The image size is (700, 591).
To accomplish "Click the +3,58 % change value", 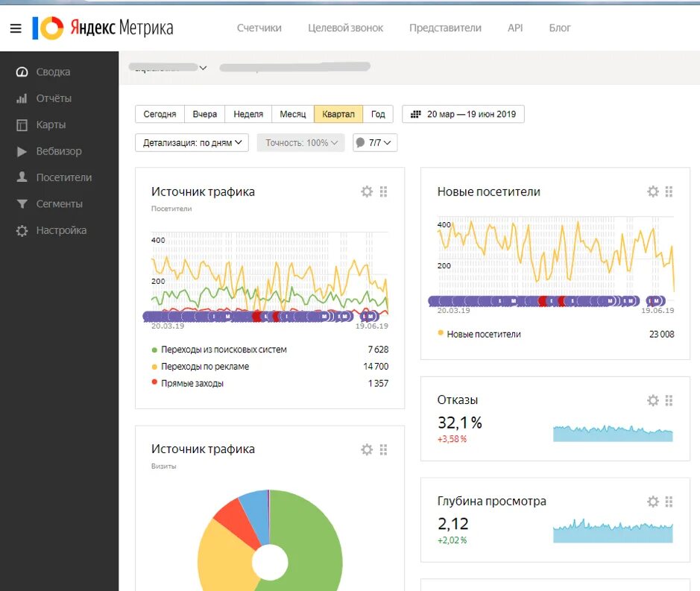I will point(453,439).
